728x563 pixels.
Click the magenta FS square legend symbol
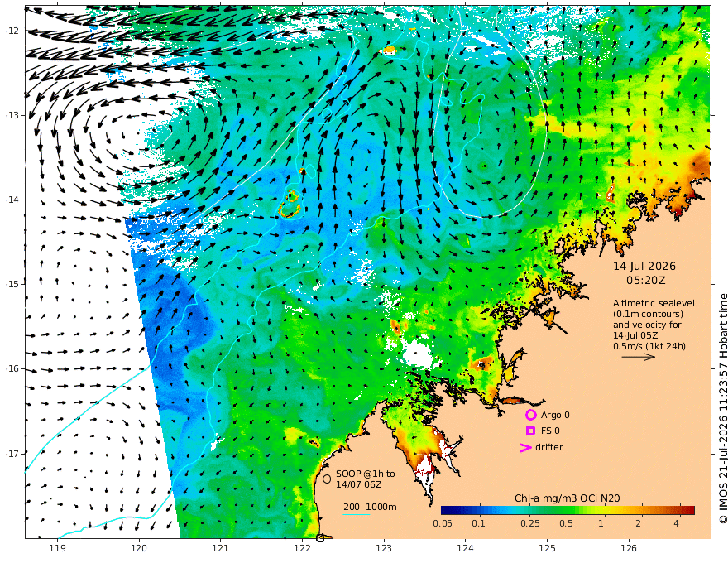point(530,431)
